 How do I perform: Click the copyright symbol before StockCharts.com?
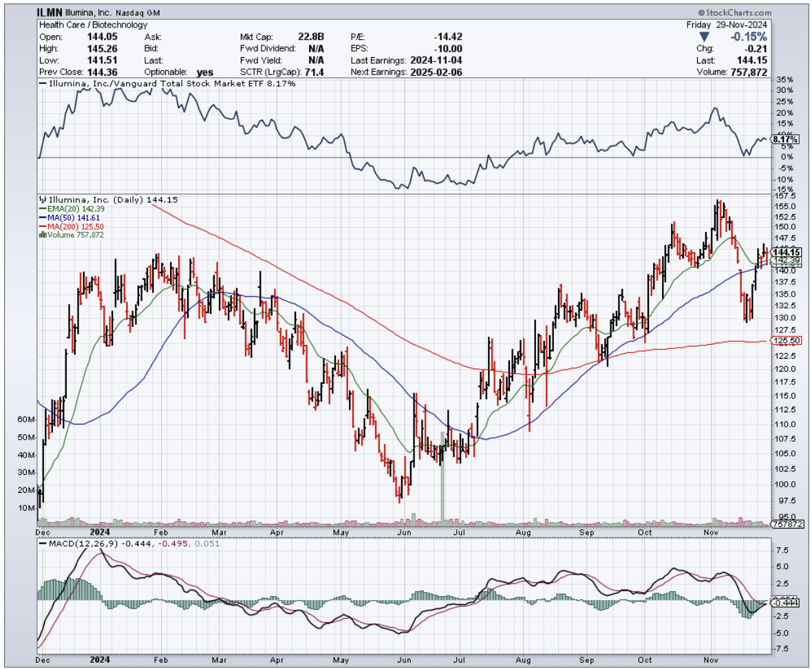pos(701,12)
